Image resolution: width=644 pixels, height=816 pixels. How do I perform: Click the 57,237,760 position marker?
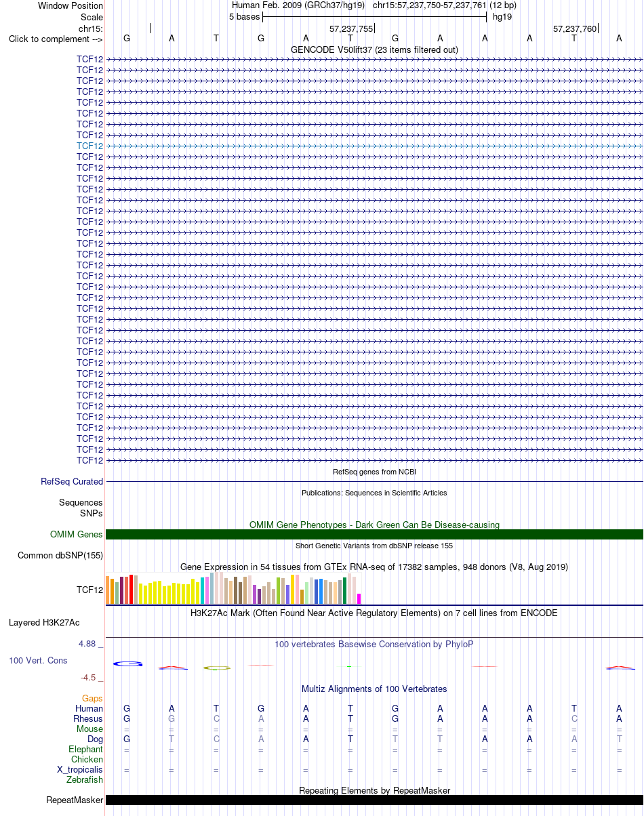click(x=575, y=29)
